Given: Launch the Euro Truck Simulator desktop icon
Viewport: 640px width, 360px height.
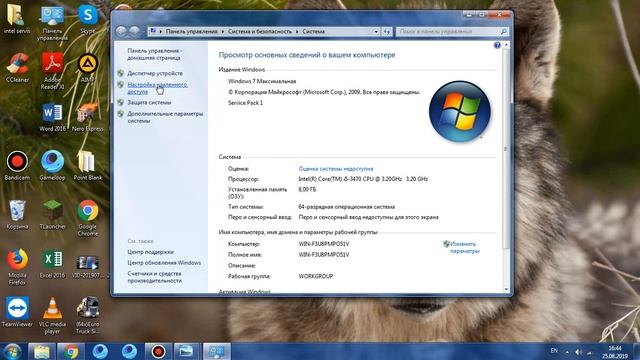Looking at the screenshot, I should click(87, 316).
